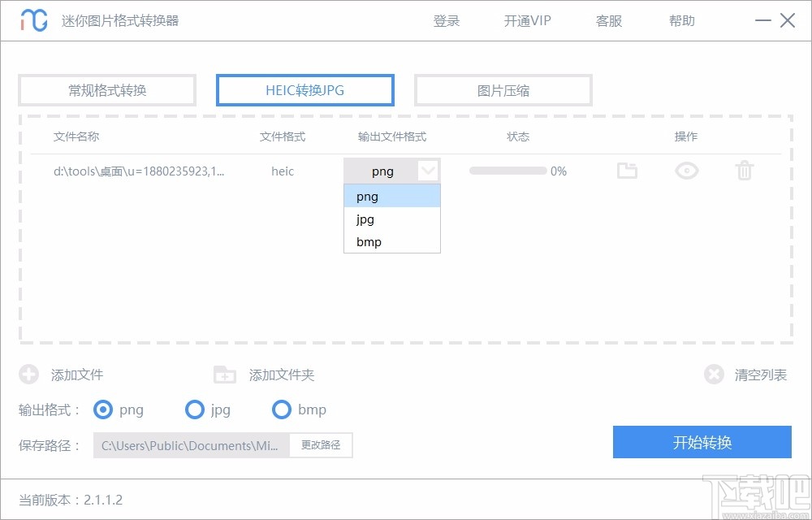Open the output folder for the heic file

pos(627,171)
